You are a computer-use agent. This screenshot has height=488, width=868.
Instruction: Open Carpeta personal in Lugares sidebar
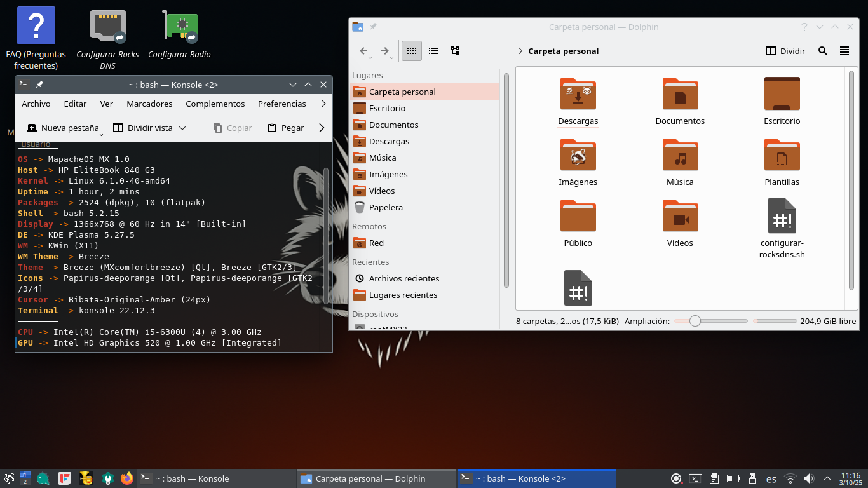coord(426,91)
